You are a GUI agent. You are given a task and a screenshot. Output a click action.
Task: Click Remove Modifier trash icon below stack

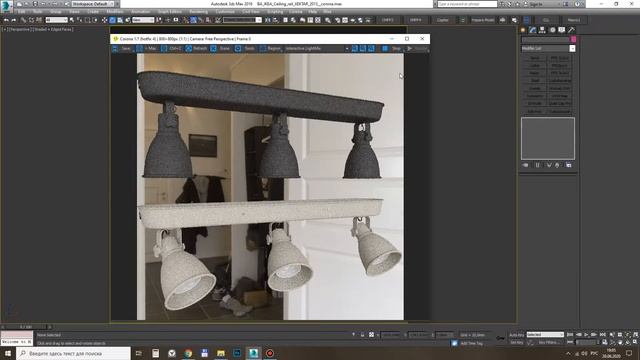pos(557,165)
